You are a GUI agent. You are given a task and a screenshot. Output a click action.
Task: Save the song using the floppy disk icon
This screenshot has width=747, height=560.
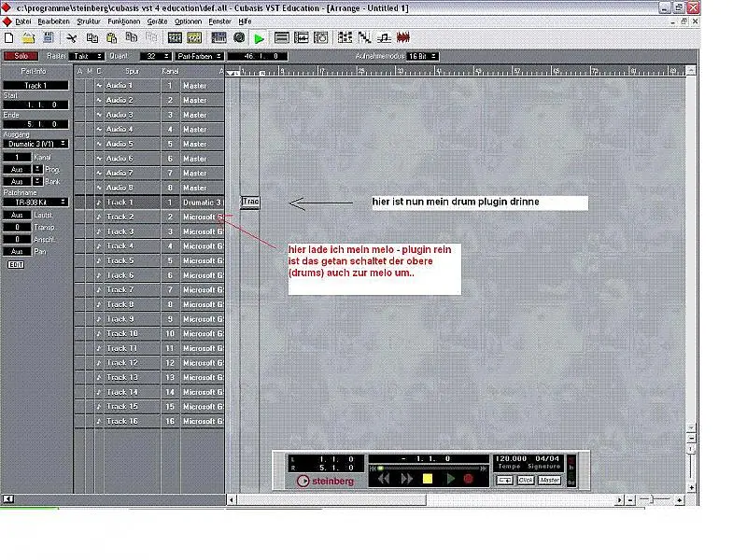(50, 38)
